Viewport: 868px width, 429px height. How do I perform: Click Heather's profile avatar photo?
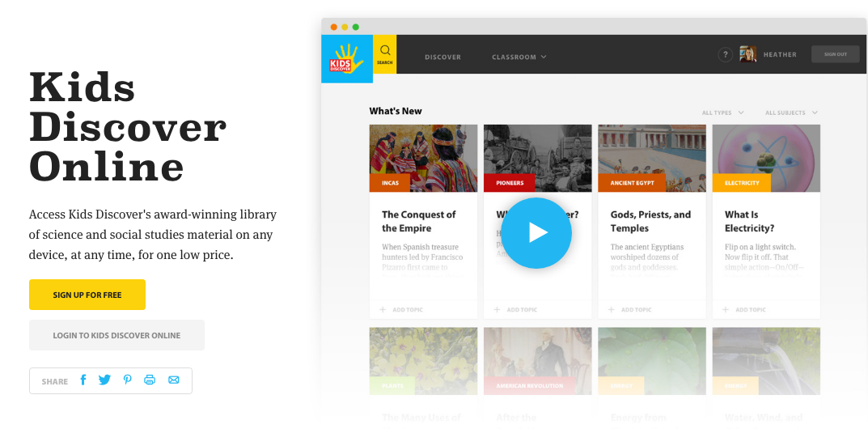[x=748, y=53]
